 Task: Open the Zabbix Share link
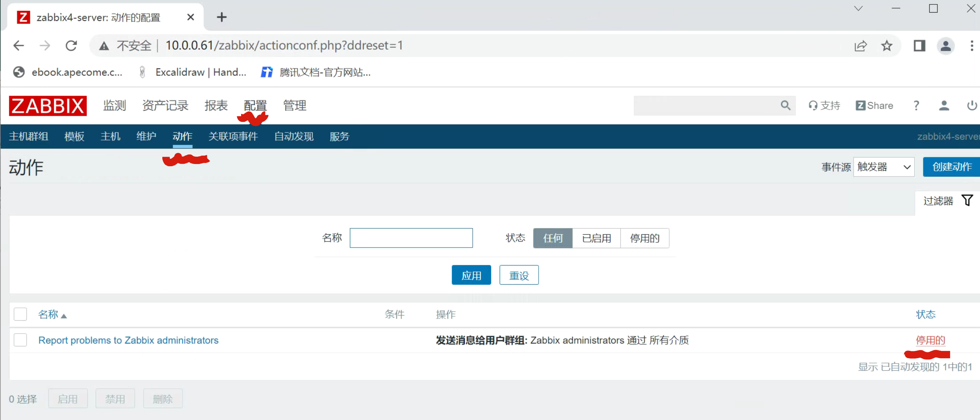click(x=874, y=105)
